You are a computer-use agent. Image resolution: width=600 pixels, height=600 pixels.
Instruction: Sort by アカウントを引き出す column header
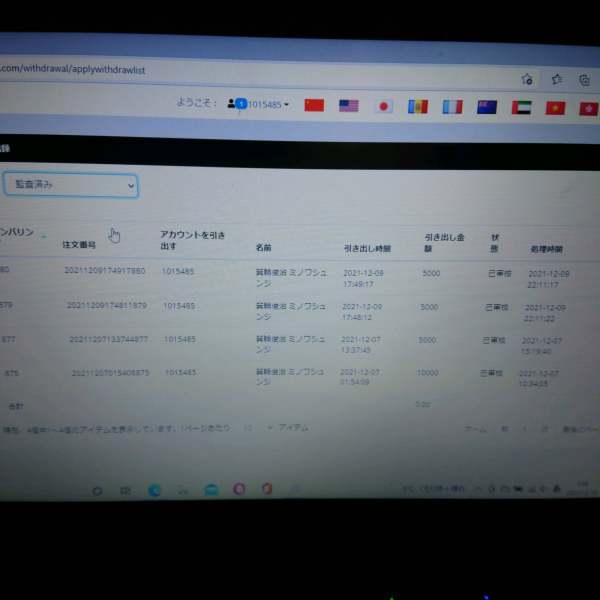pyautogui.click(x=192, y=240)
